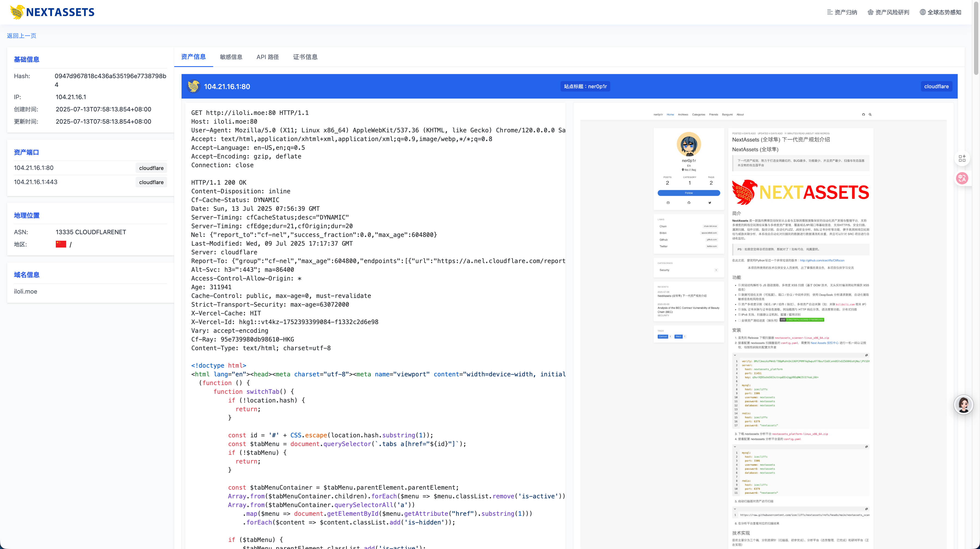This screenshot has height=549, width=980.
Task: Click the China flag region icon
Action: point(61,244)
